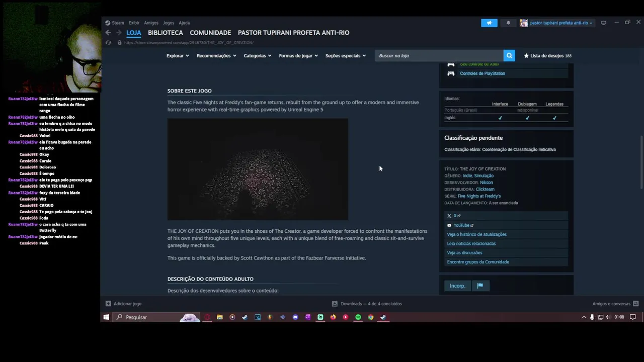Open the Ajuda menu
The height and width of the screenshot is (362, 644).
pos(184,23)
